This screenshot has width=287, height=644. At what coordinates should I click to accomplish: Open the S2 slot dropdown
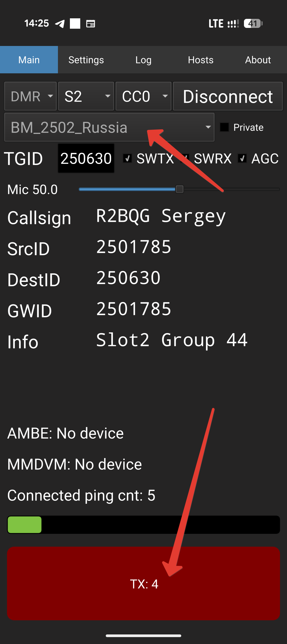[86, 96]
